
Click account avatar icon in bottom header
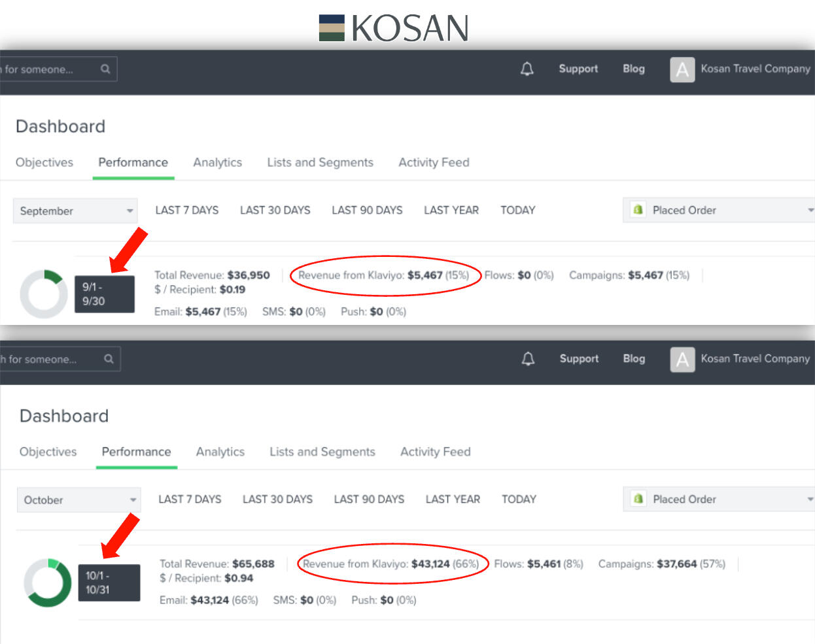click(682, 359)
